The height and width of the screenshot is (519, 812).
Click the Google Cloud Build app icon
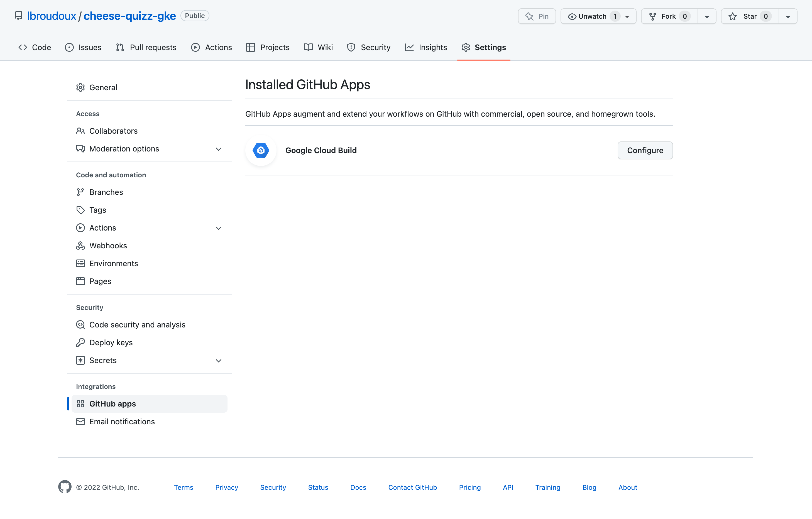click(x=261, y=150)
